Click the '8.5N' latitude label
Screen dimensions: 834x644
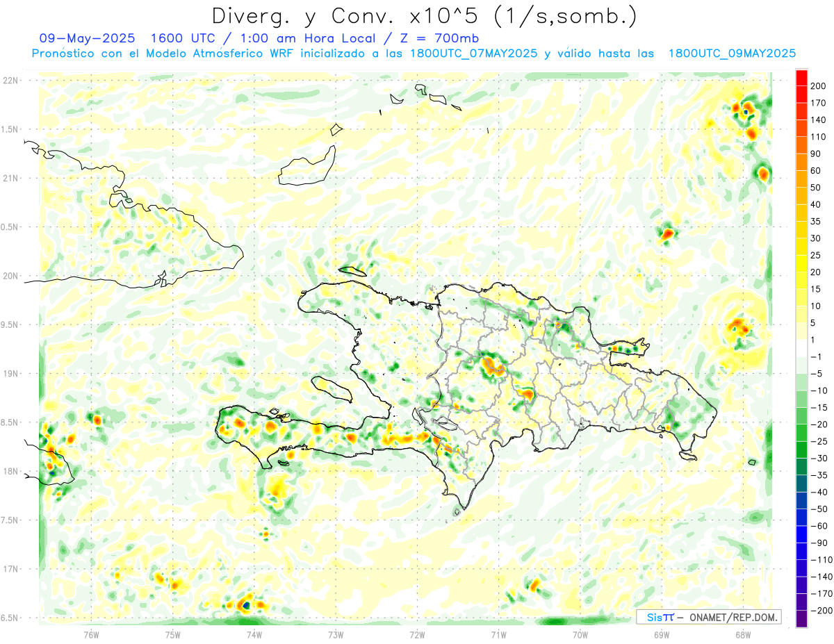point(10,422)
